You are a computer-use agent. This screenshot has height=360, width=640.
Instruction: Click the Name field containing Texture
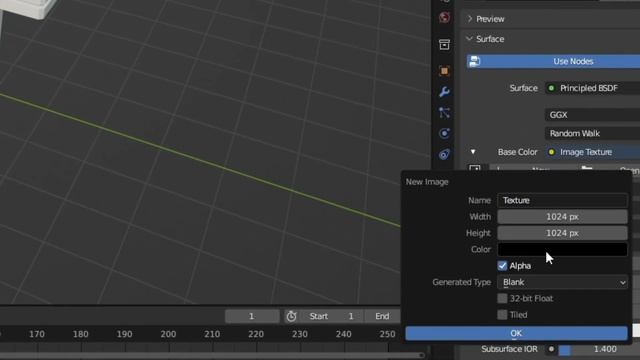pos(562,200)
